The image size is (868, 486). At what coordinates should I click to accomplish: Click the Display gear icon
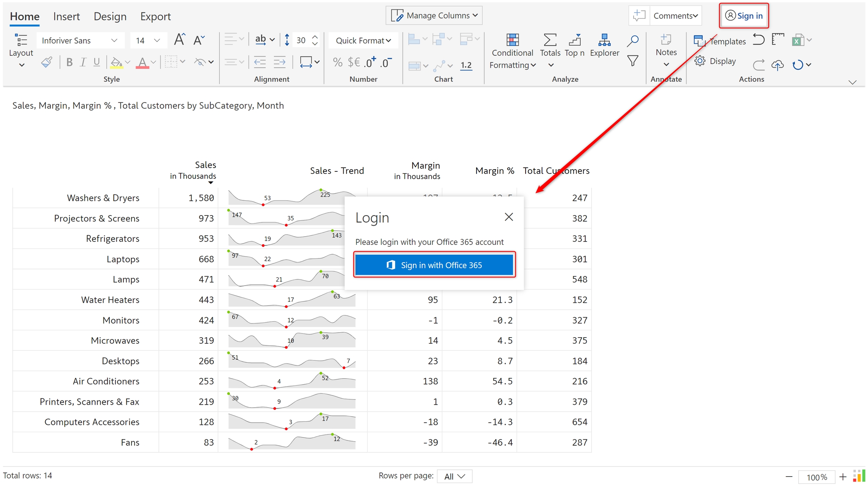click(700, 61)
